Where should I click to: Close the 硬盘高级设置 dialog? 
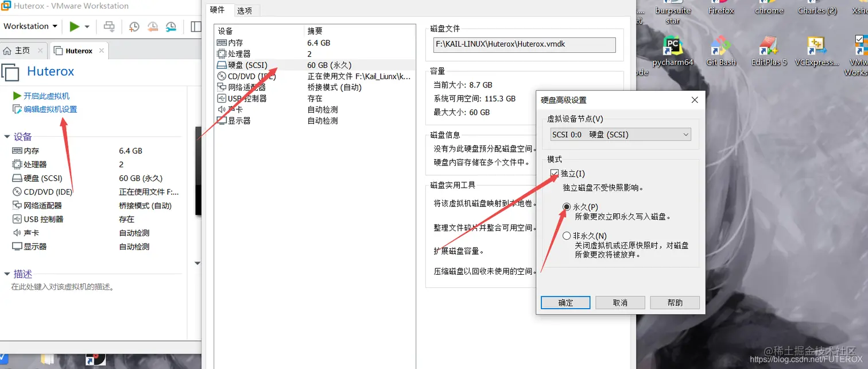pos(695,100)
